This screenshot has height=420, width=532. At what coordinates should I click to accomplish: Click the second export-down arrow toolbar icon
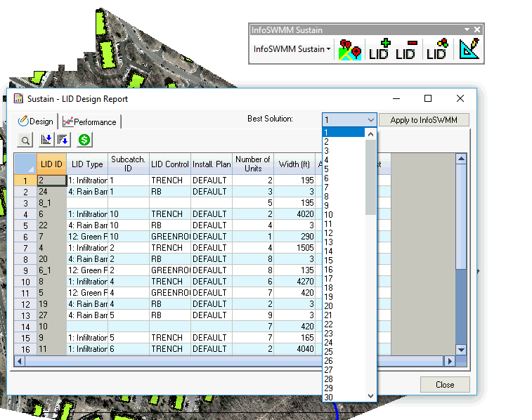click(63, 140)
